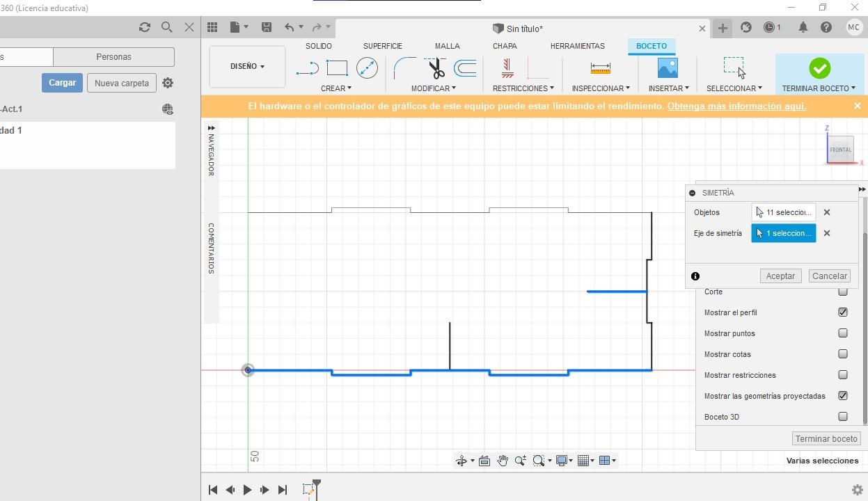868x501 pixels.
Task: Click the Cargar button
Action: pos(62,83)
